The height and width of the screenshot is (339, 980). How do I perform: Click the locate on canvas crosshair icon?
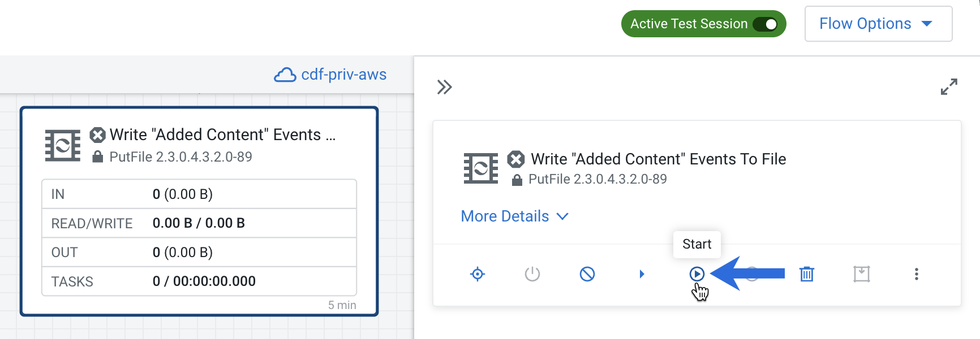(x=478, y=274)
